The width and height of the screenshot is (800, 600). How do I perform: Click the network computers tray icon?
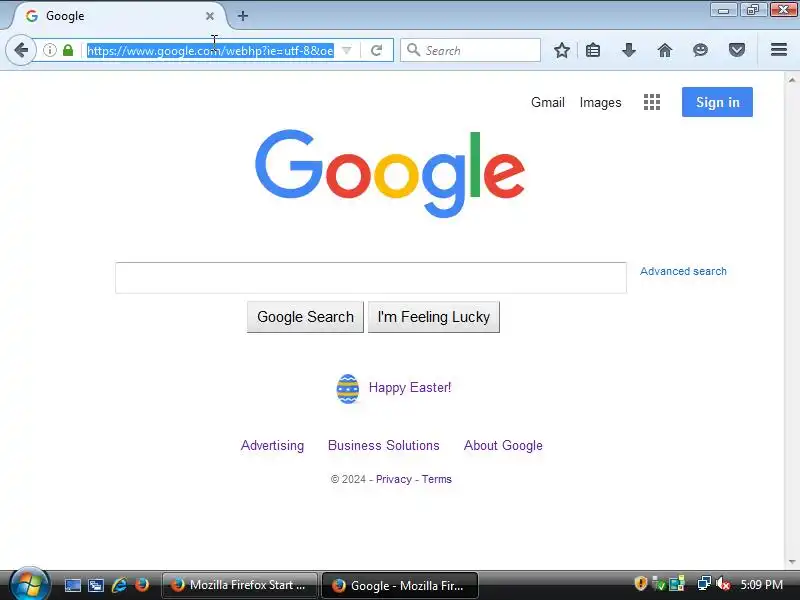pyautogui.click(x=704, y=583)
